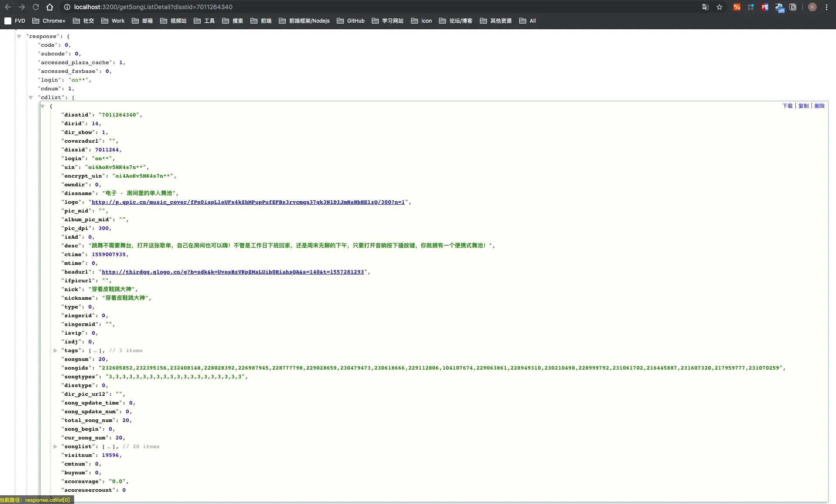Open the Work bookmarks folder

(x=113, y=21)
